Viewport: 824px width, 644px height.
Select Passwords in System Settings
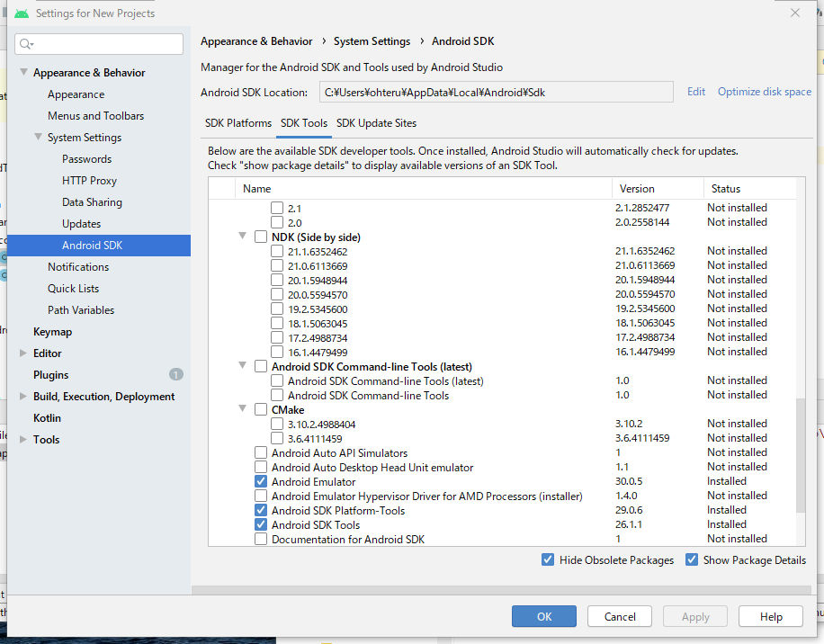pos(86,158)
